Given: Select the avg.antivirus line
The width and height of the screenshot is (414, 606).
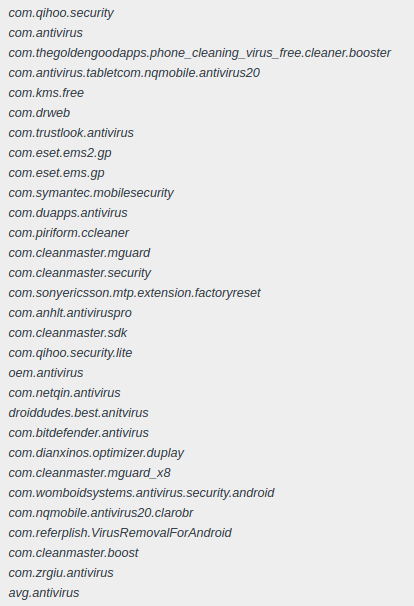Looking at the screenshot, I should 44,593.
